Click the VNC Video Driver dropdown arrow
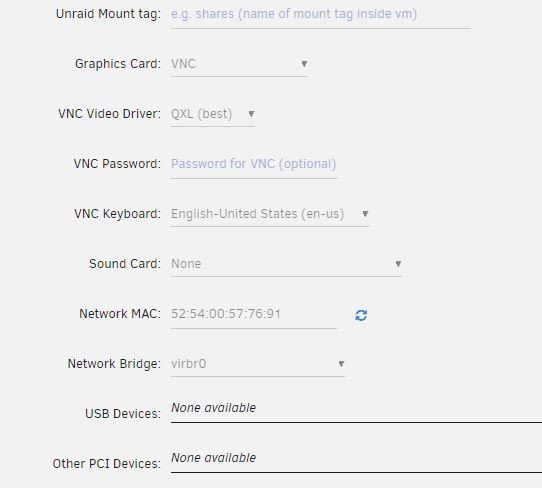The width and height of the screenshot is (542, 488). point(251,114)
